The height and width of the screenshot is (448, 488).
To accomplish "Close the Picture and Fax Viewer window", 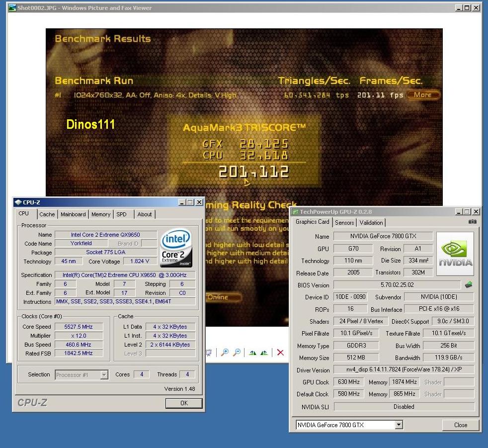I will pos(476,8).
